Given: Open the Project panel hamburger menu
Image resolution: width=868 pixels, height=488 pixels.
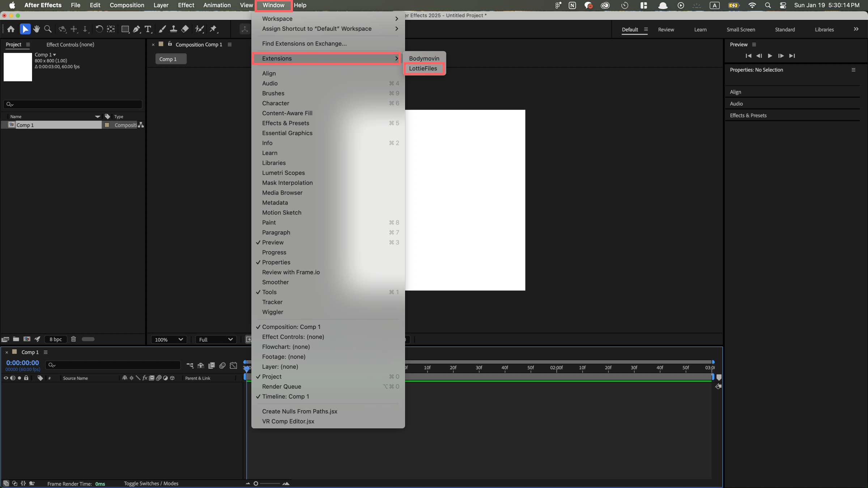Looking at the screenshot, I should [28, 45].
